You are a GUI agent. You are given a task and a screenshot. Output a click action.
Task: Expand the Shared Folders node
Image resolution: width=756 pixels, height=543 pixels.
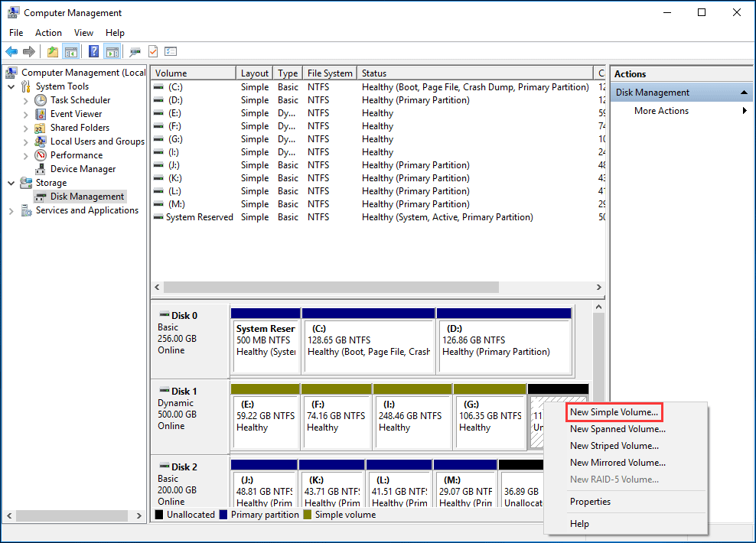tap(25, 128)
